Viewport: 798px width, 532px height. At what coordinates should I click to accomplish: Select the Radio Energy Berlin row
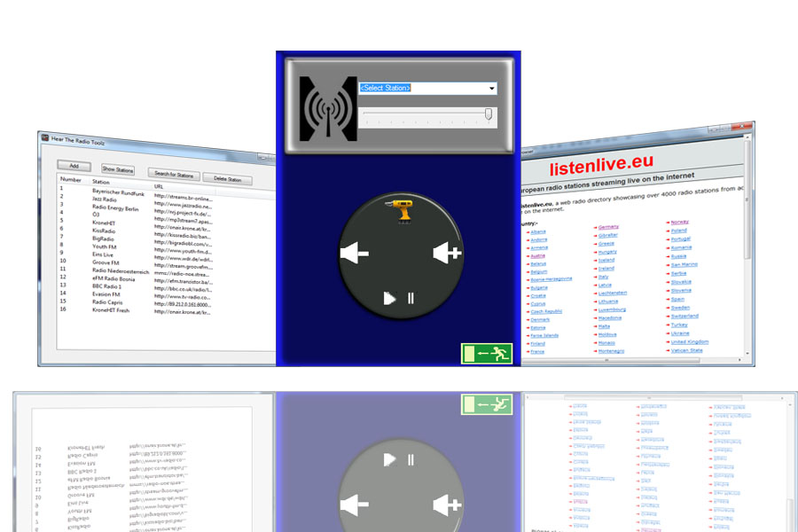(x=136, y=208)
